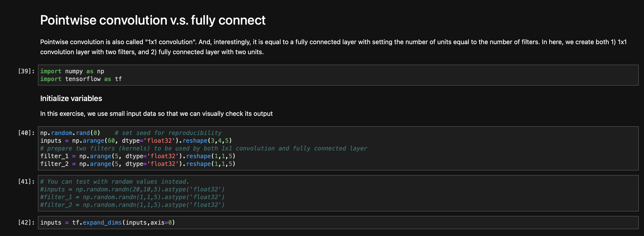Select the cell prompt labeled [40]

point(26,133)
